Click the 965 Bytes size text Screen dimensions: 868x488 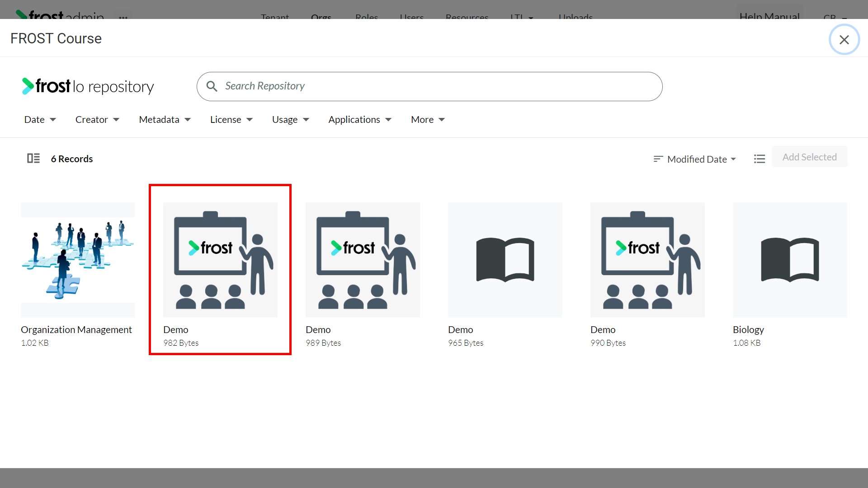click(x=466, y=343)
